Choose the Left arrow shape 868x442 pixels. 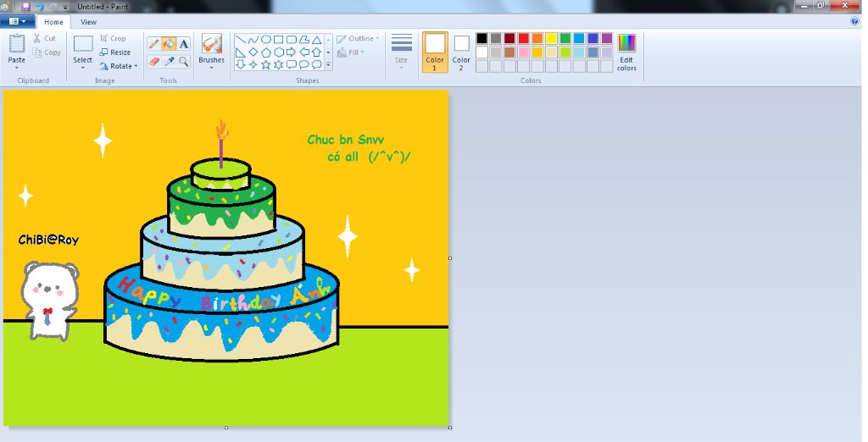point(304,52)
